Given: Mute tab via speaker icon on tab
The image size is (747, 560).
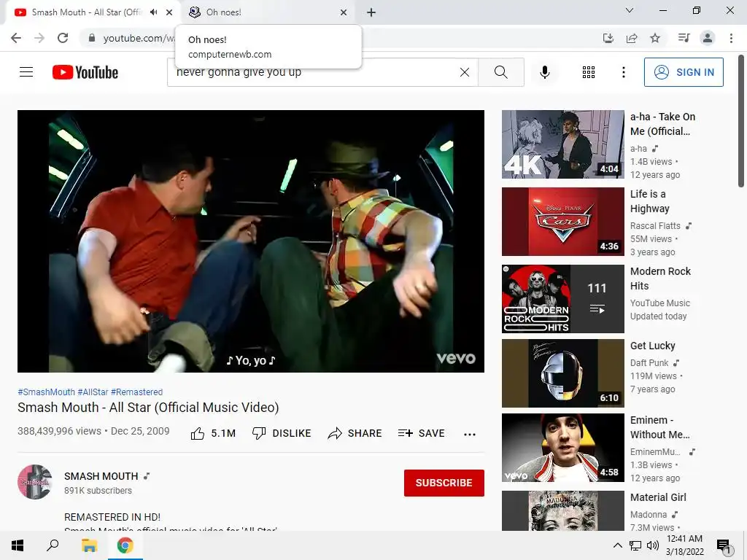Looking at the screenshot, I should pyautogui.click(x=153, y=12).
